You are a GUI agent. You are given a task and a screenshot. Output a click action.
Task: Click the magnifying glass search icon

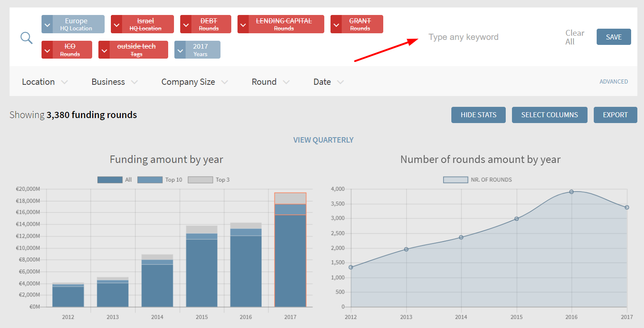27,38
